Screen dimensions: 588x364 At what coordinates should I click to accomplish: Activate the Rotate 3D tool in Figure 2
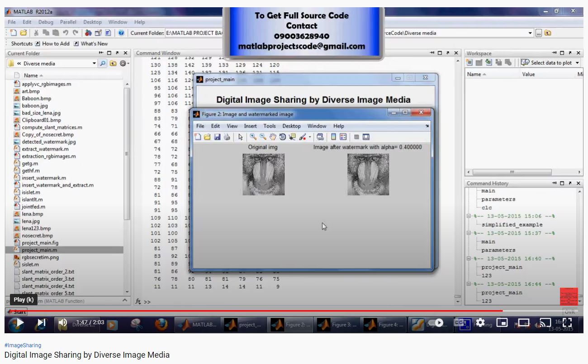pyautogui.click(x=282, y=137)
